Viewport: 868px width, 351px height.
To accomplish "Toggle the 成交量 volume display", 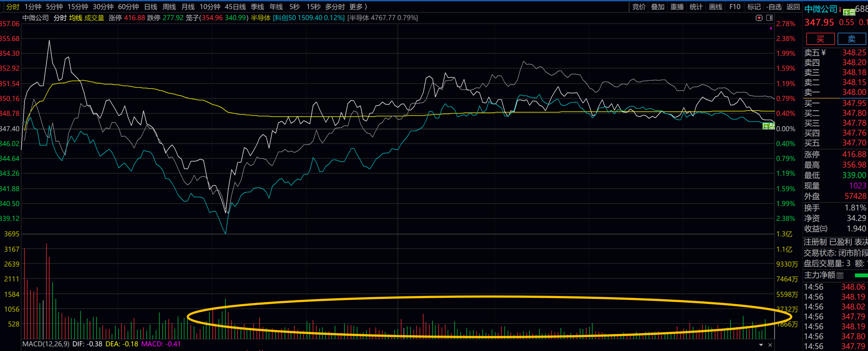I will click(94, 18).
